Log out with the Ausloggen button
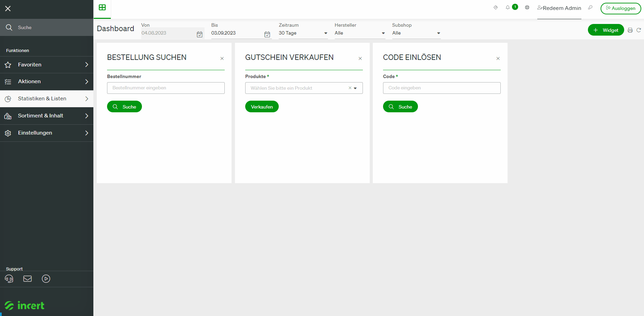The image size is (644, 316). tap(621, 8)
